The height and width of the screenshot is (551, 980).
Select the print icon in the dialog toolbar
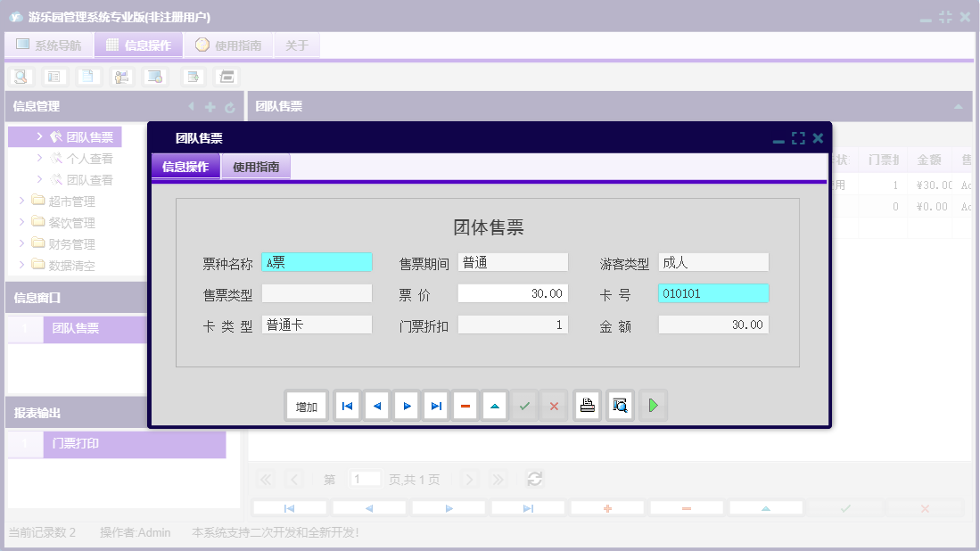pos(587,405)
